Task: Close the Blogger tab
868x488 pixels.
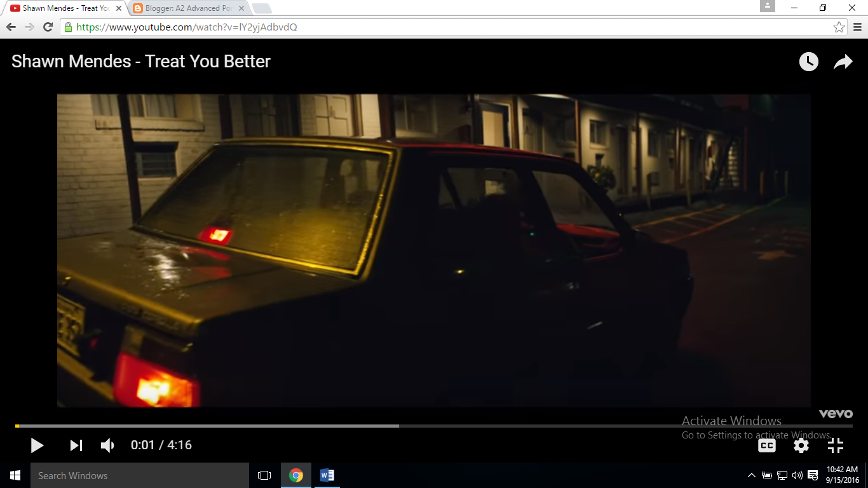Action: tap(241, 8)
